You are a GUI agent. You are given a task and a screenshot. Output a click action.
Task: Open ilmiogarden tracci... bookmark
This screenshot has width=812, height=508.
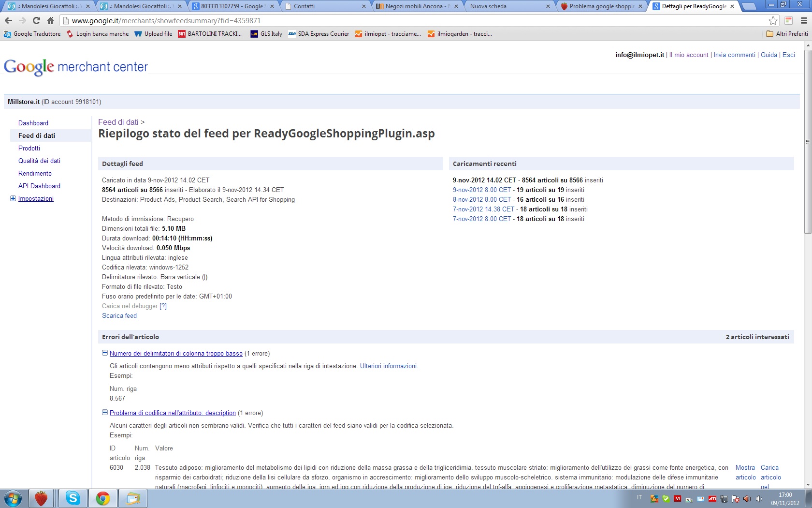(460, 34)
